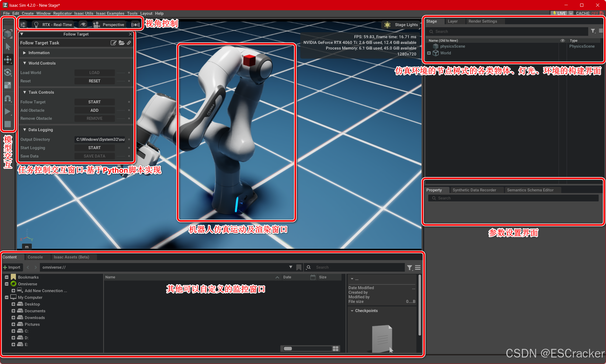This screenshot has width=606, height=364.
Task: Open the viewport settings sliders icon
Action: [x=23, y=24]
